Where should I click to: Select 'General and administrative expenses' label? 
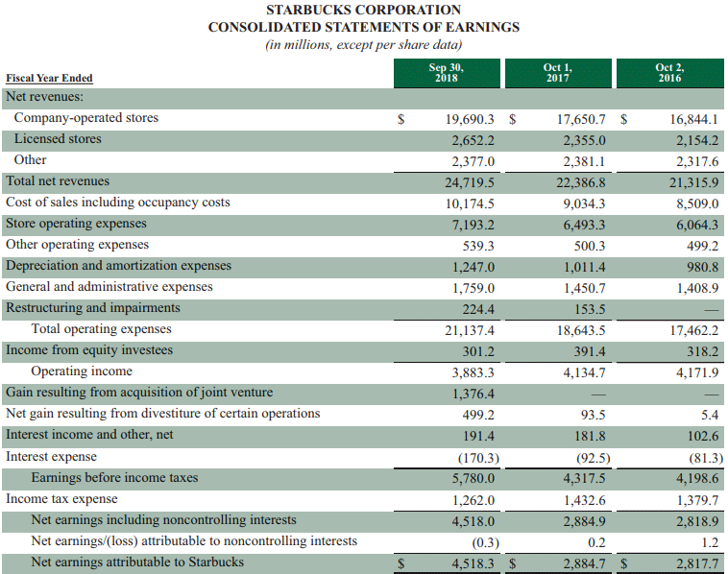click(x=109, y=287)
